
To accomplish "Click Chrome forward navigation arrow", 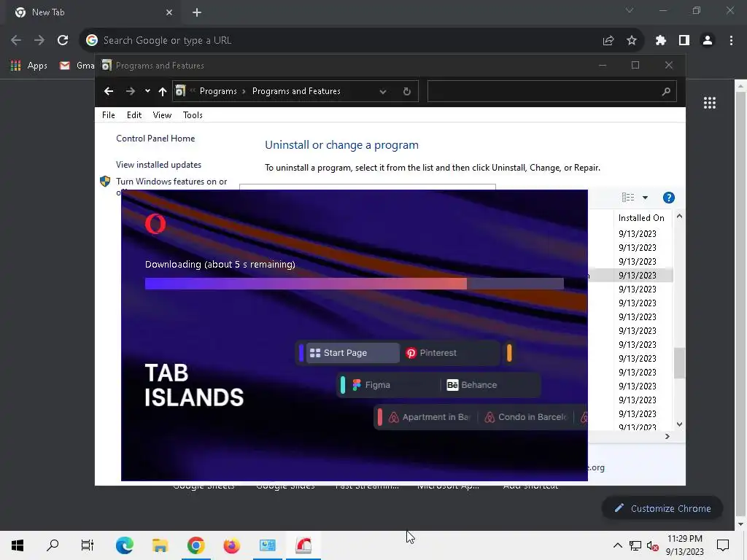I will point(39,41).
